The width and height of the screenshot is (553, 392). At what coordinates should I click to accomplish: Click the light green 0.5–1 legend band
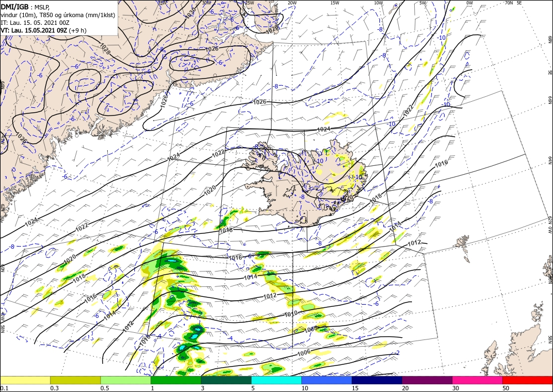pos(126,380)
